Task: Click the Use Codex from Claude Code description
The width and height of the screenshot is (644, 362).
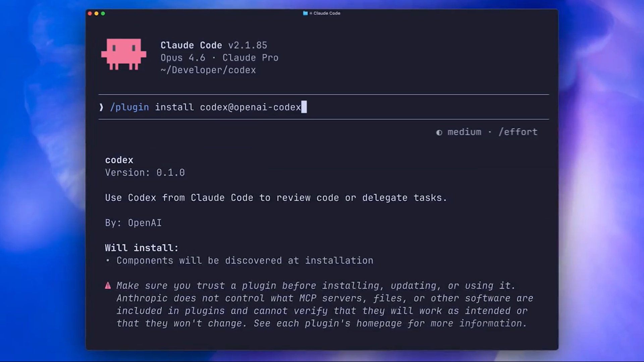Action: [x=276, y=198]
